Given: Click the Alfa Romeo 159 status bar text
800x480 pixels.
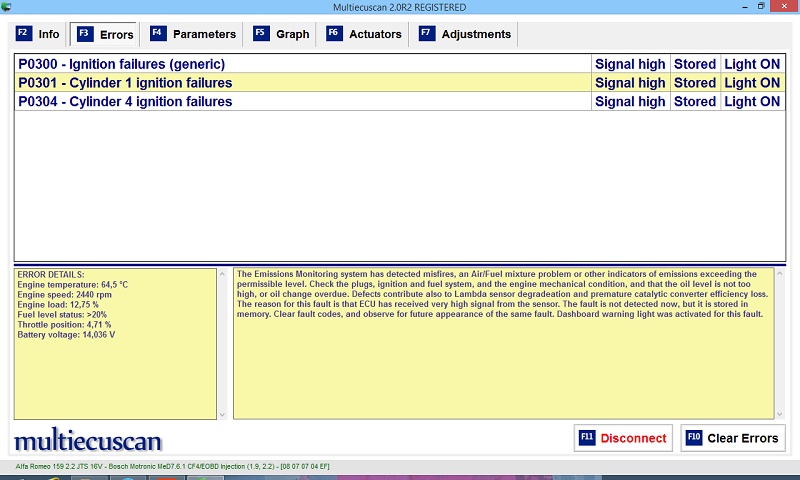Looking at the screenshot, I should pos(172,467).
